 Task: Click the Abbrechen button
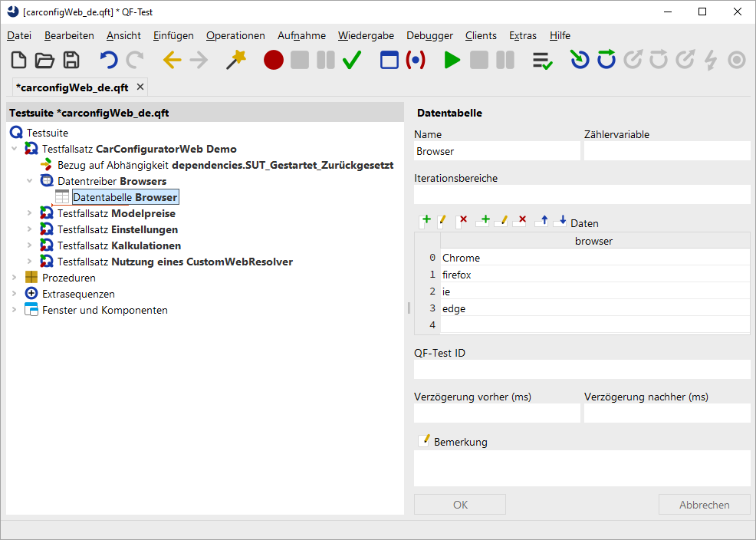705,504
